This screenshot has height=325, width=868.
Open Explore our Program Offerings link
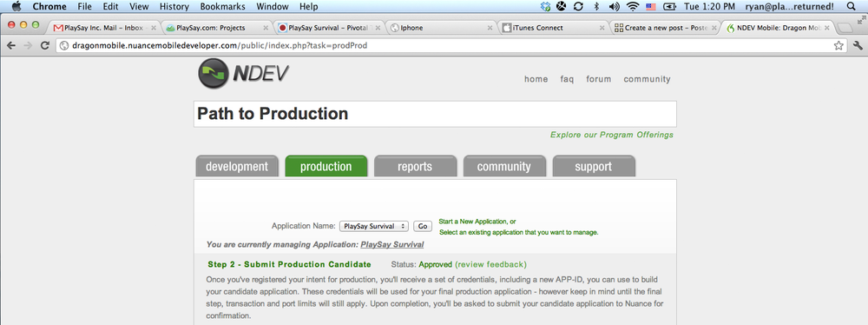click(612, 135)
